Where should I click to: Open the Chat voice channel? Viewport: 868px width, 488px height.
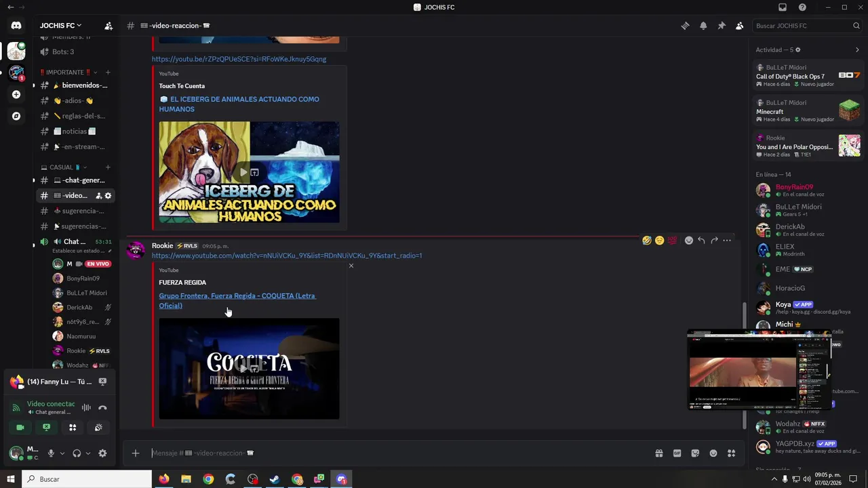(x=75, y=242)
